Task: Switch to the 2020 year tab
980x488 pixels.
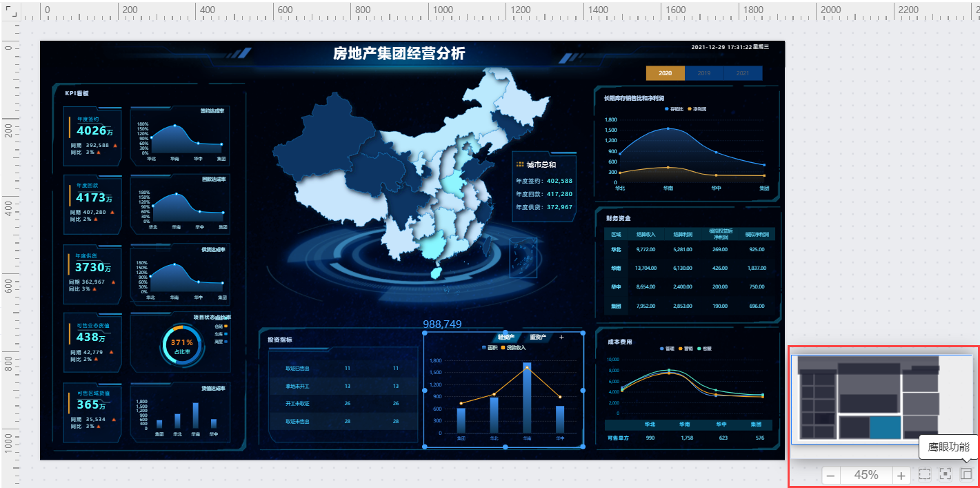Action: pos(666,73)
